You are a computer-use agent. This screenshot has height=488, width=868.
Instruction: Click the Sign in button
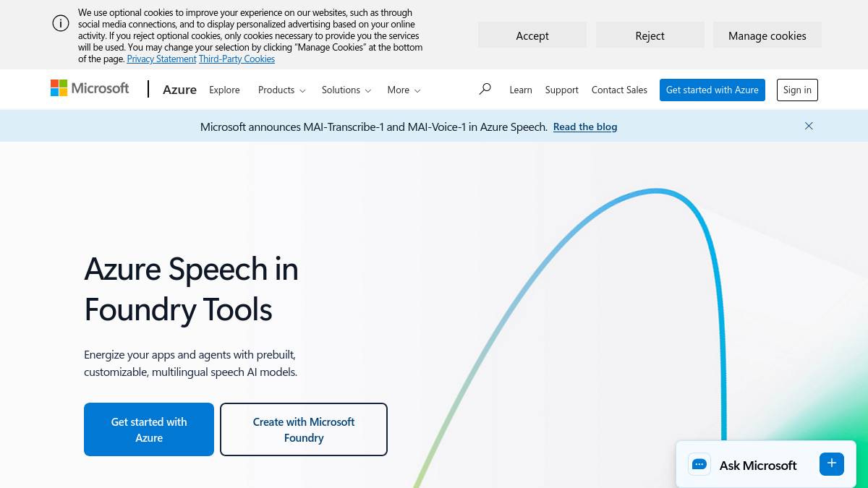[796, 90]
